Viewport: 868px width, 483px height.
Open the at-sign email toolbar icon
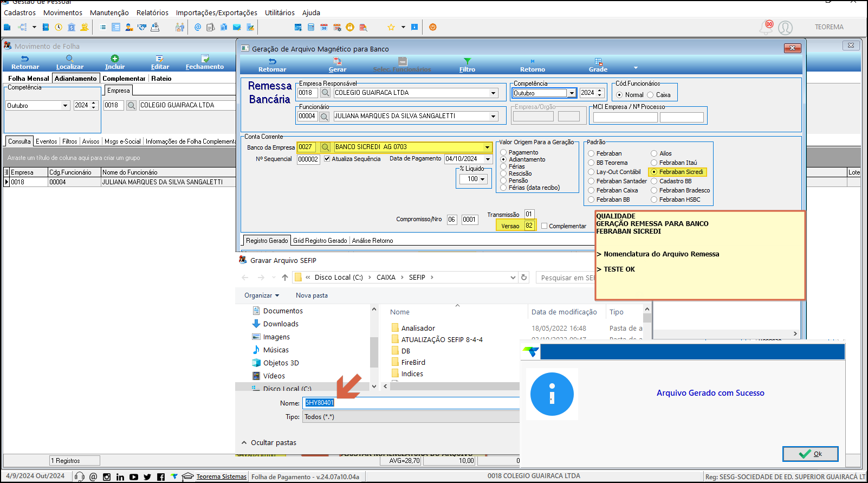198,27
